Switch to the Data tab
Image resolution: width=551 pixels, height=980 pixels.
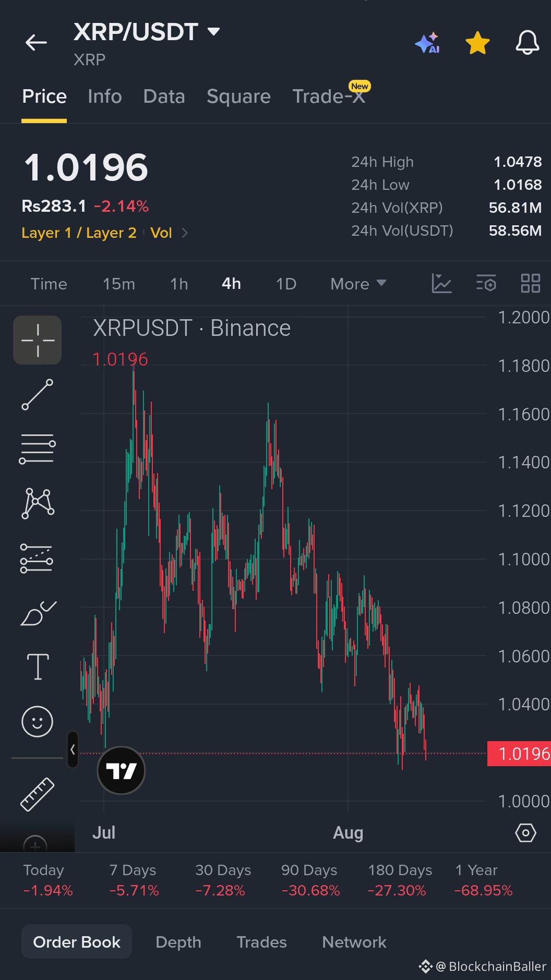[164, 96]
